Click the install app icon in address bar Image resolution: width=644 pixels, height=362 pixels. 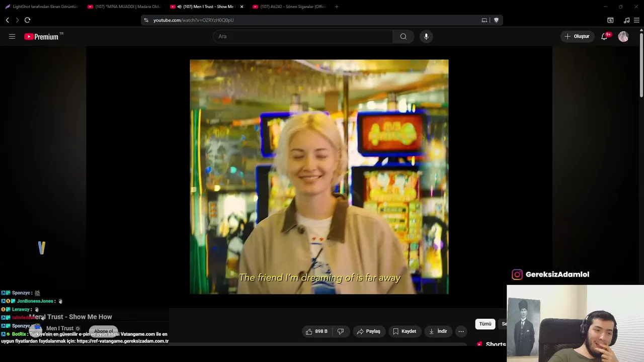click(x=484, y=20)
